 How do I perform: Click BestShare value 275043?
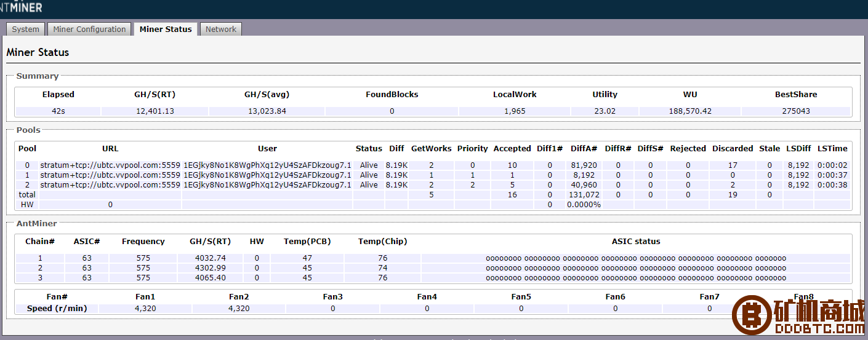pyautogui.click(x=796, y=111)
